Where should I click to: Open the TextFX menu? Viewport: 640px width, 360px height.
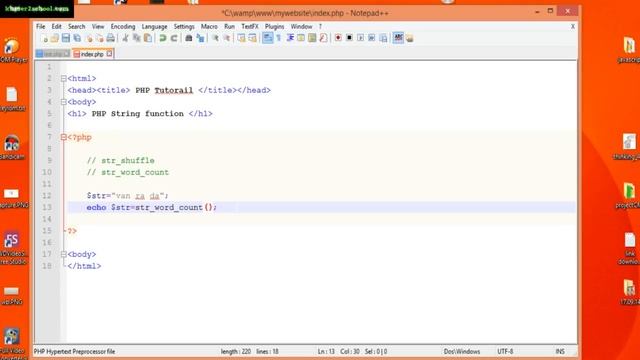pos(250,27)
